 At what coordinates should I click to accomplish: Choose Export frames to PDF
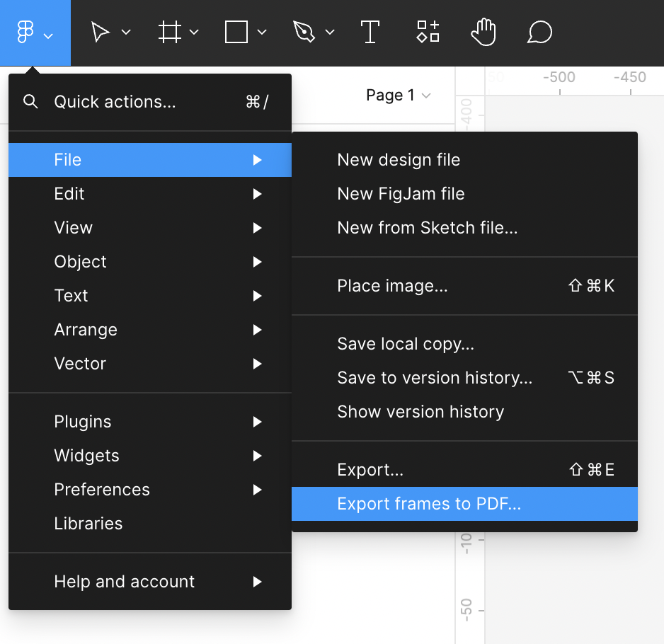pyautogui.click(x=464, y=504)
